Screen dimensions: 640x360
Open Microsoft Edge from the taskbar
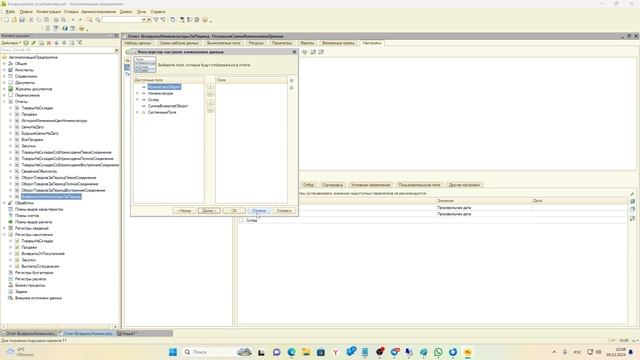(291, 352)
